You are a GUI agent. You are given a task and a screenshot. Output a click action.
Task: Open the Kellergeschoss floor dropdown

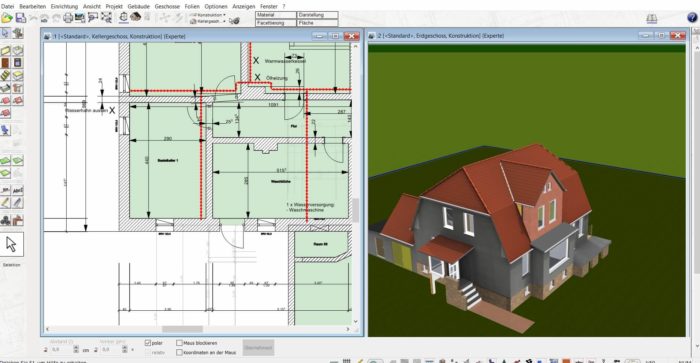coord(208,21)
